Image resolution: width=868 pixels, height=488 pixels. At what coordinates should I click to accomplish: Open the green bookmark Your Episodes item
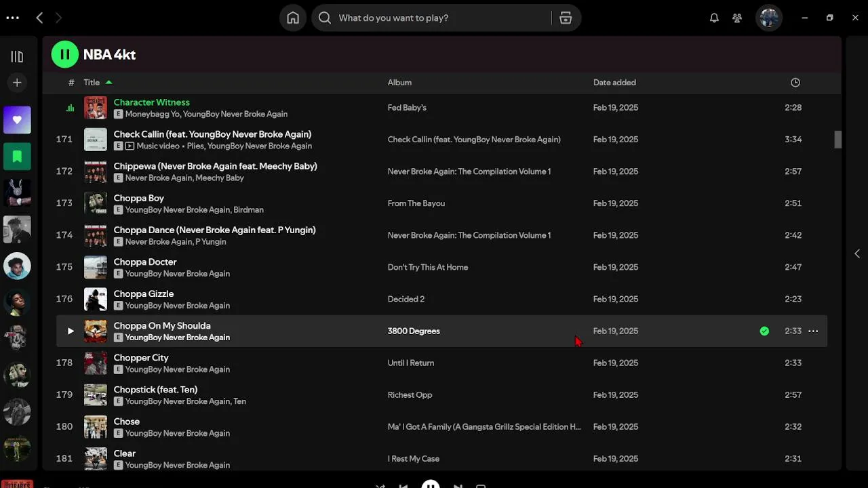(x=17, y=157)
